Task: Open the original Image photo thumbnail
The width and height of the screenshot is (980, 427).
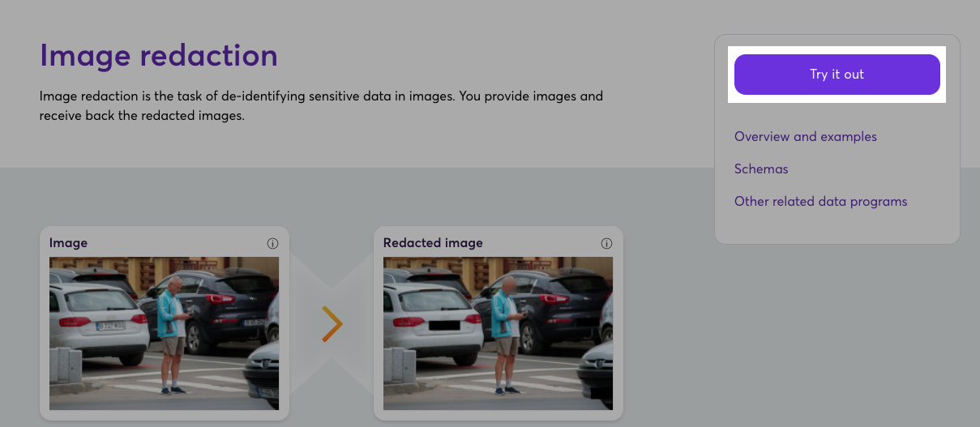Action: pos(164,334)
